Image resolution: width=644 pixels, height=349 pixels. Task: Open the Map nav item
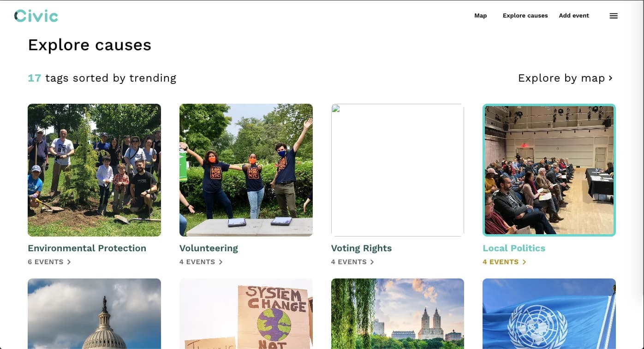pos(480,16)
